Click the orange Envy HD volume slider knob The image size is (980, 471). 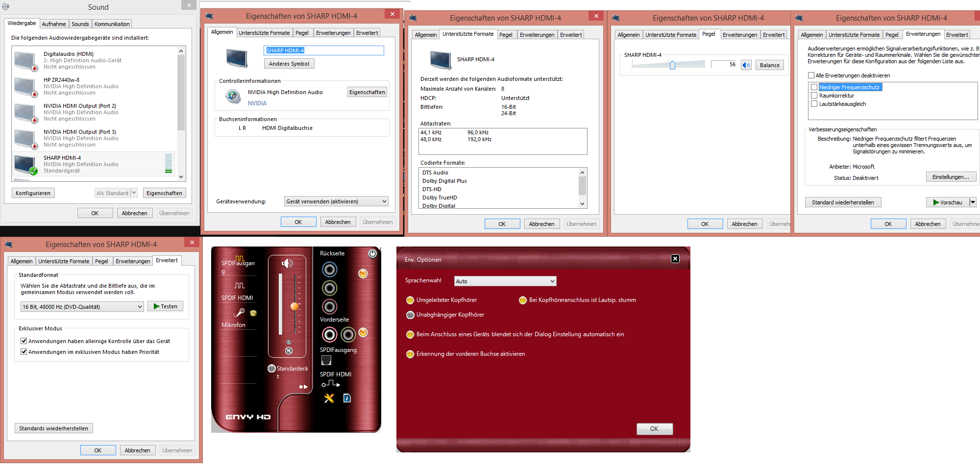[294, 306]
